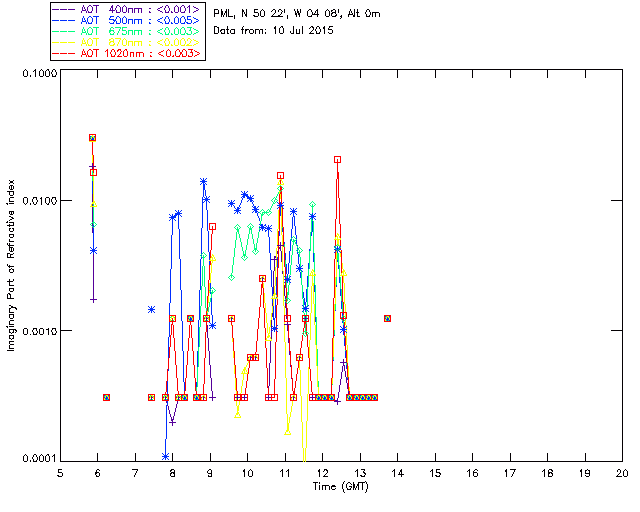Click the x-axis tick label 9
The height and width of the screenshot is (512, 640).
[x=210, y=473]
